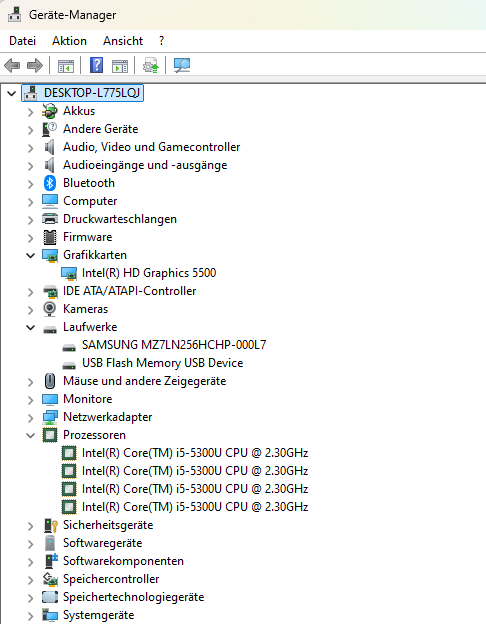Select the Kameras webcam icon
The width and height of the screenshot is (486, 624).
pos(50,309)
